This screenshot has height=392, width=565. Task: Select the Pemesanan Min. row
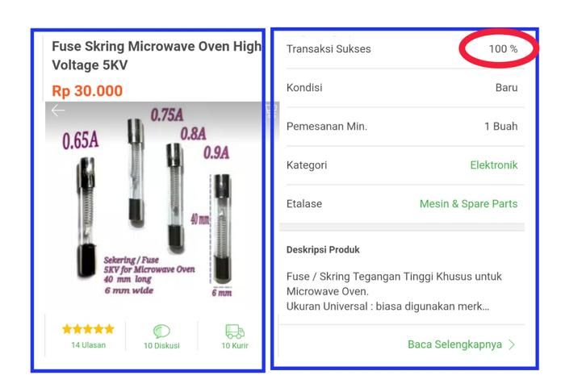pyautogui.click(x=402, y=127)
